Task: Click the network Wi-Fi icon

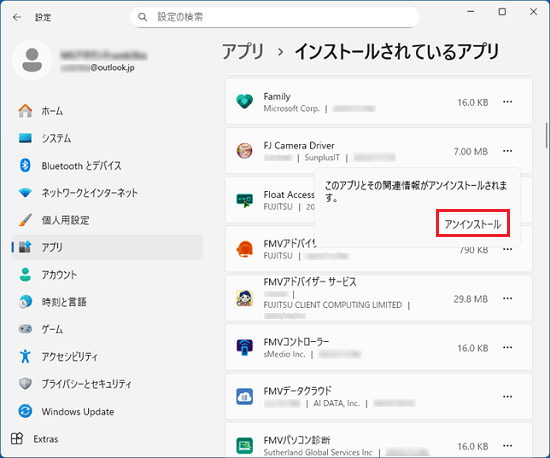Action: click(x=25, y=193)
